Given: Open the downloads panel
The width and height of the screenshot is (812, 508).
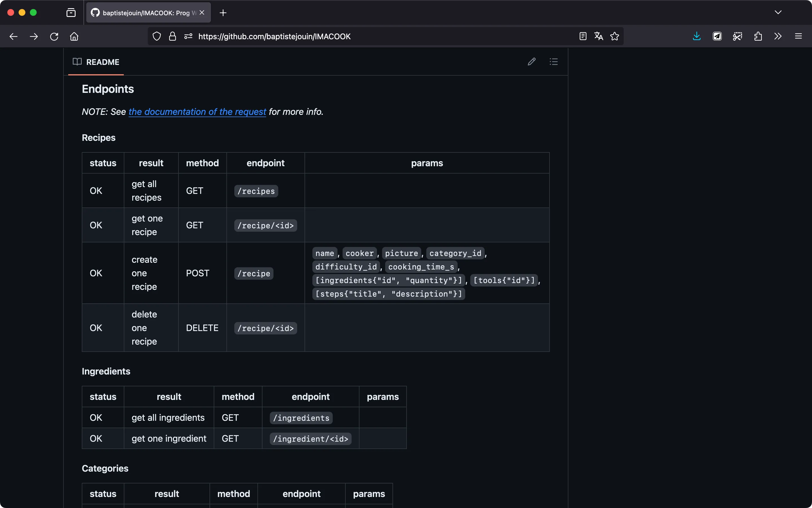Looking at the screenshot, I should point(697,36).
